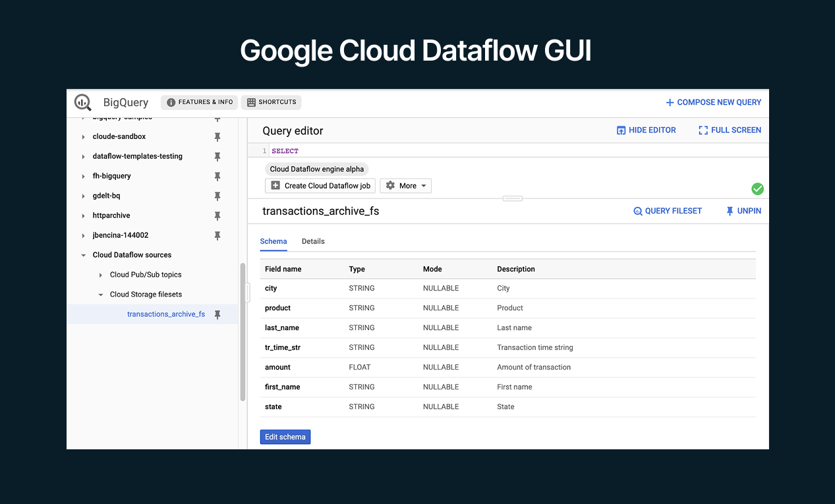
Task: Unpin transactions_archive_fs with the Unpin button
Action: (743, 211)
